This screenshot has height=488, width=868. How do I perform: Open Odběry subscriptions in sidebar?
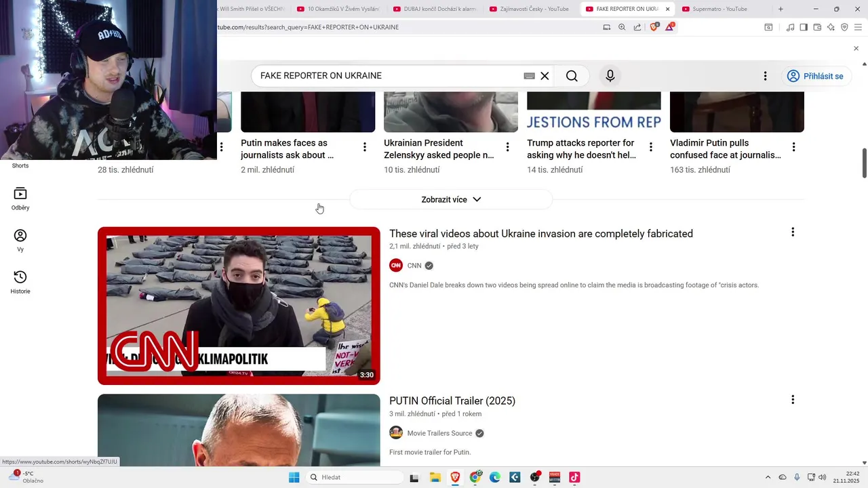pos(20,199)
